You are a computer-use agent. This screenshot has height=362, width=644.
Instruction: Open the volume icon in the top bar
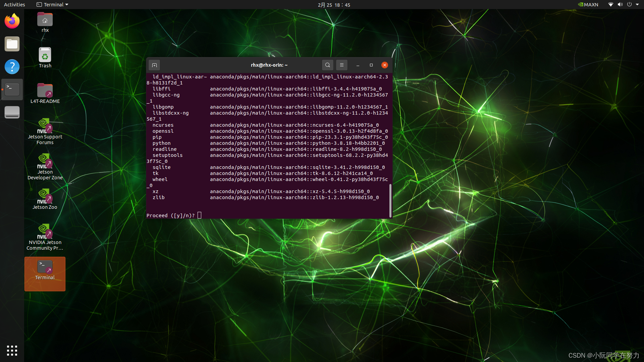620,5
